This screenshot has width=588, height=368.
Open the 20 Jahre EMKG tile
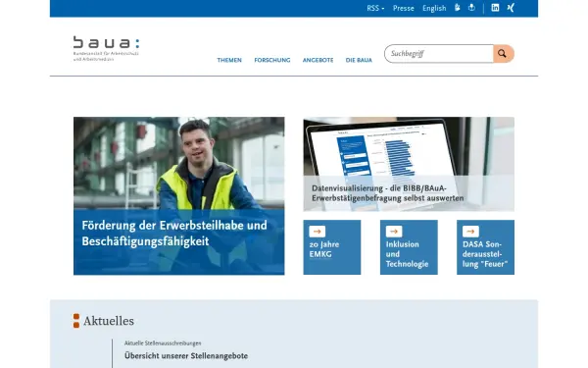332,247
